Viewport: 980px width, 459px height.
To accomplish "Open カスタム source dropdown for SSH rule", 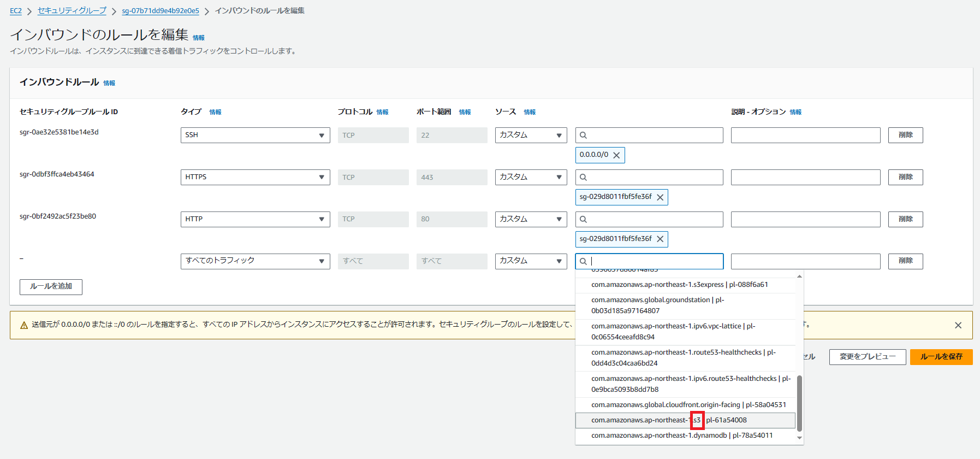I will pos(531,135).
